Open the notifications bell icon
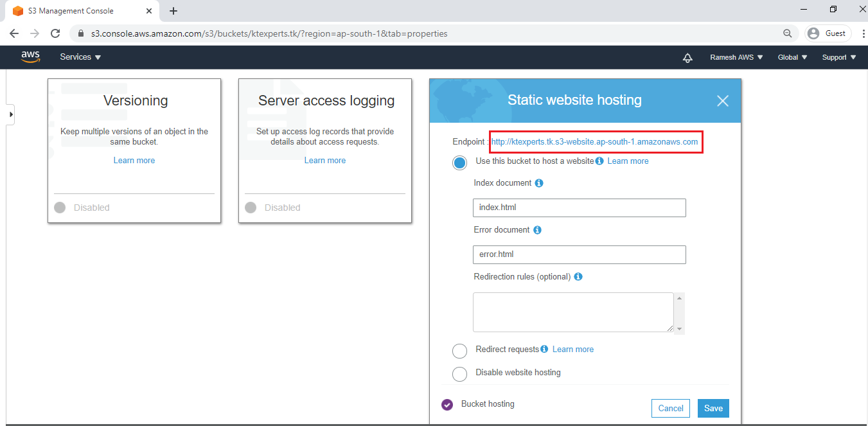 click(x=687, y=58)
